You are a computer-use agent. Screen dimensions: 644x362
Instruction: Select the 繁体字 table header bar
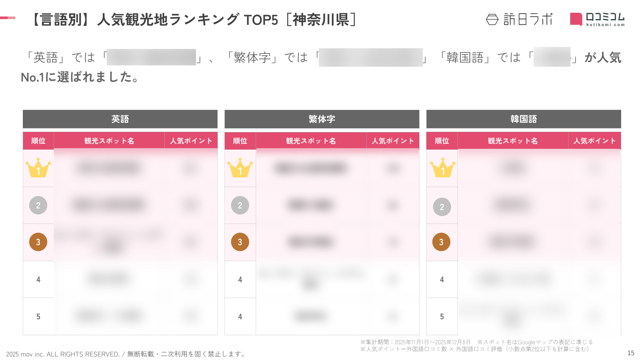(x=322, y=119)
